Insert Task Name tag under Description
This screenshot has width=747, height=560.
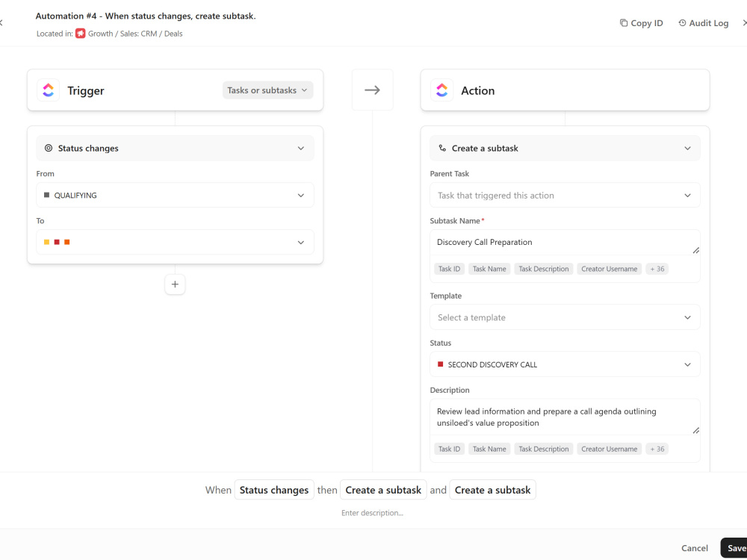click(489, 449)
